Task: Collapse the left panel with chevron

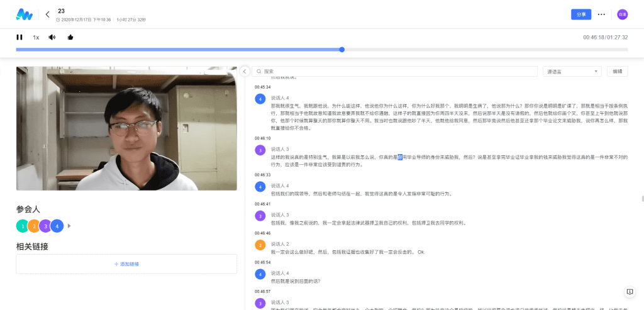Action: pos(245,71)
